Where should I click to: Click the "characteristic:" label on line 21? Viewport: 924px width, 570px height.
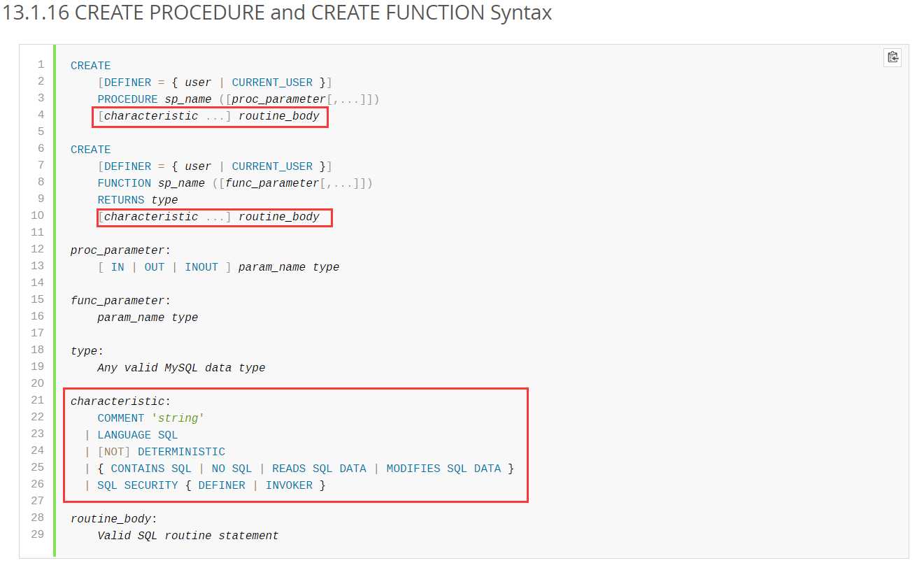121,401
